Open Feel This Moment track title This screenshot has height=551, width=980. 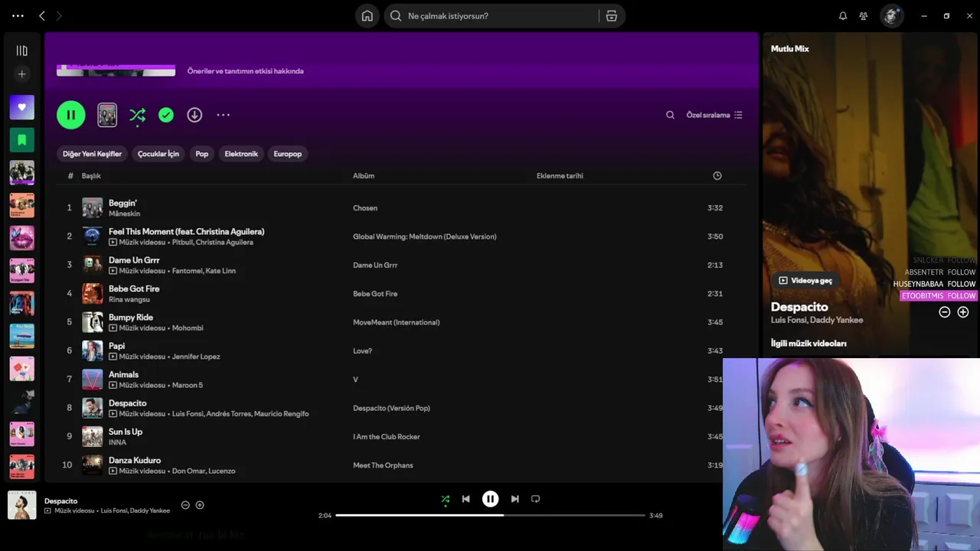click(186, 231)
